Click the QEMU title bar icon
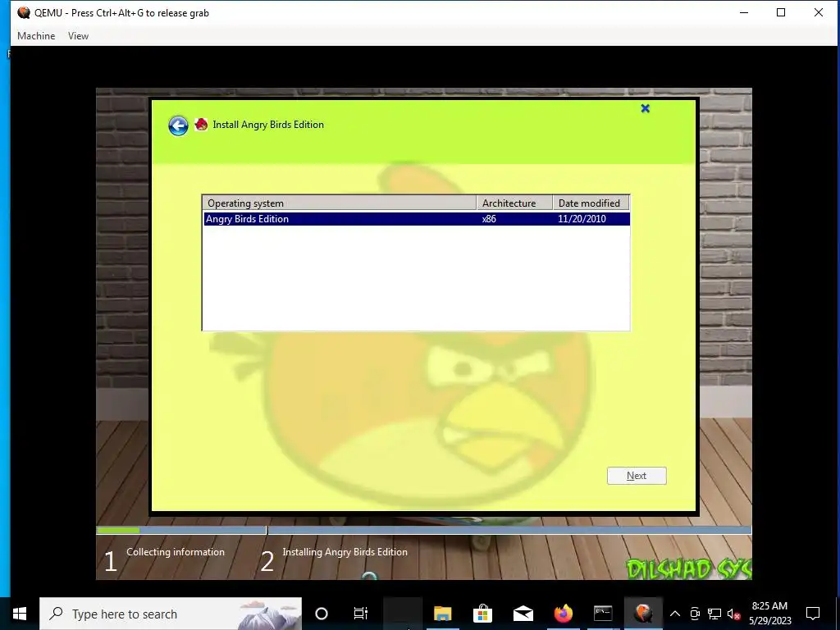Image resolution: width=840 pixels, height=630 pixels. pyautogui.click(x=24, y=12)
